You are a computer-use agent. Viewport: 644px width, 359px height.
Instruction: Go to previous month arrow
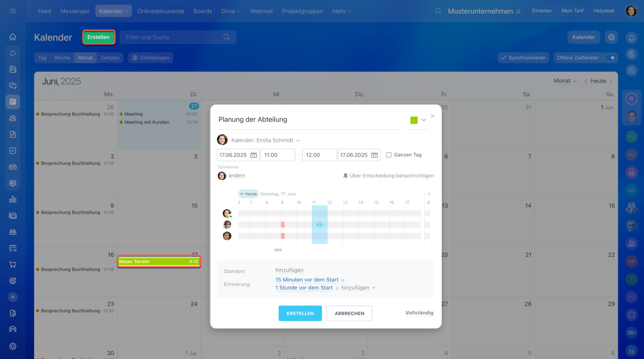[586, 81]
